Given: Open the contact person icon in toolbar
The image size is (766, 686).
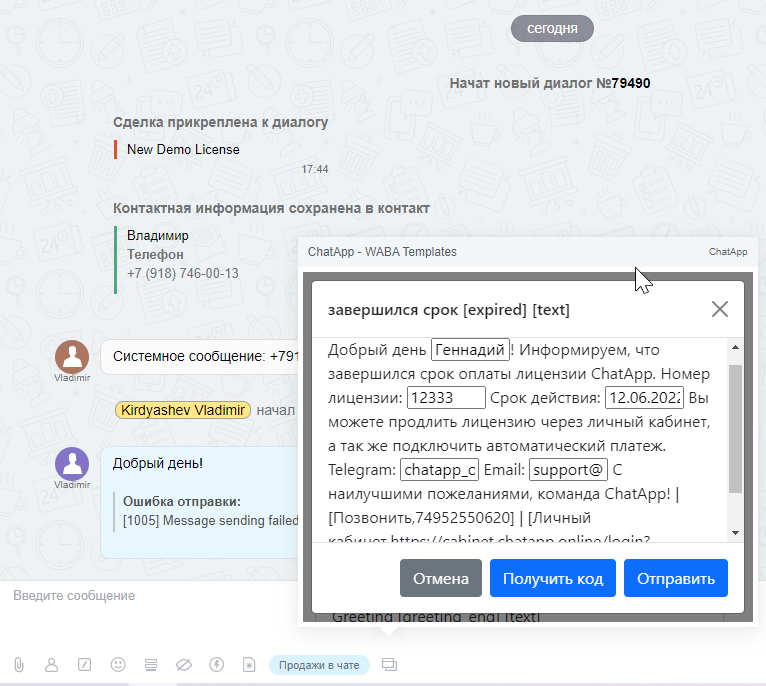Looking at the screenshot, I should 51,665.
